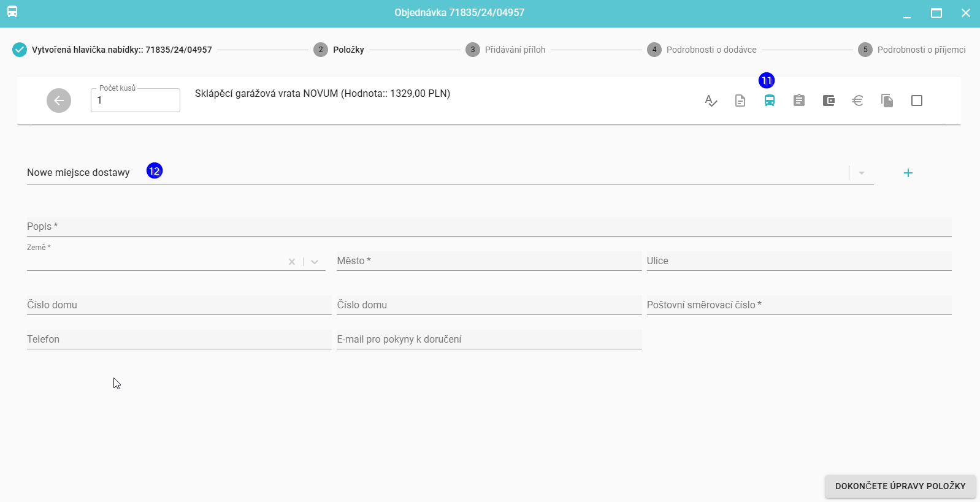Viewport: 980px width, 502px height.
Task: Open the document notes icon
Action: (740, 101)
